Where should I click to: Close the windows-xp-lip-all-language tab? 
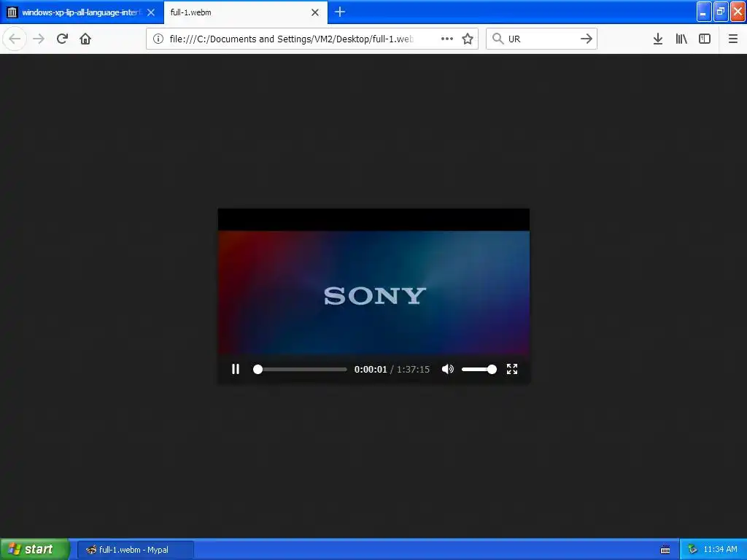click(151, 12)
